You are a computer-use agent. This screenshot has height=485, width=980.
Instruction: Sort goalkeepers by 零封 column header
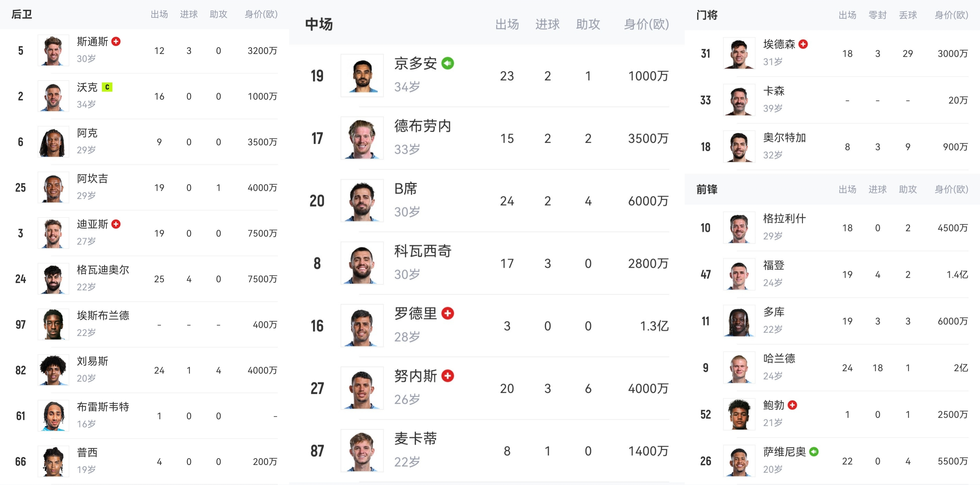coord(877,15)
